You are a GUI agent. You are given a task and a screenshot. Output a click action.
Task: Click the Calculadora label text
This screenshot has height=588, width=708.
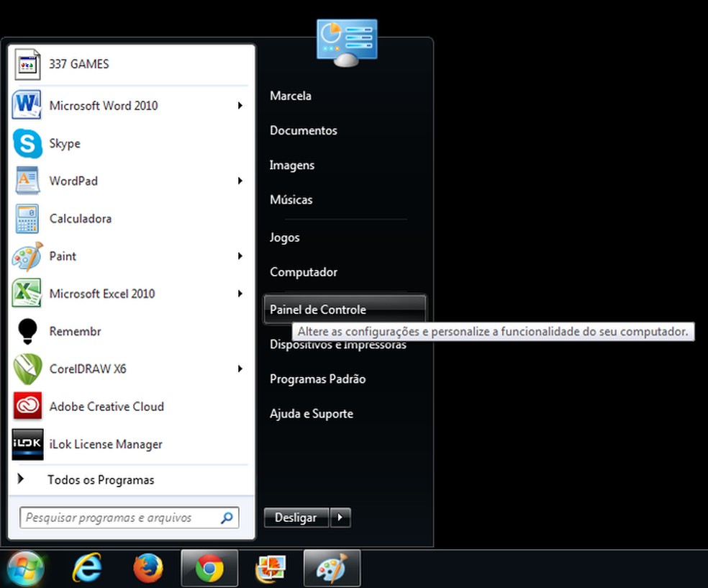(x=81, y=219)
